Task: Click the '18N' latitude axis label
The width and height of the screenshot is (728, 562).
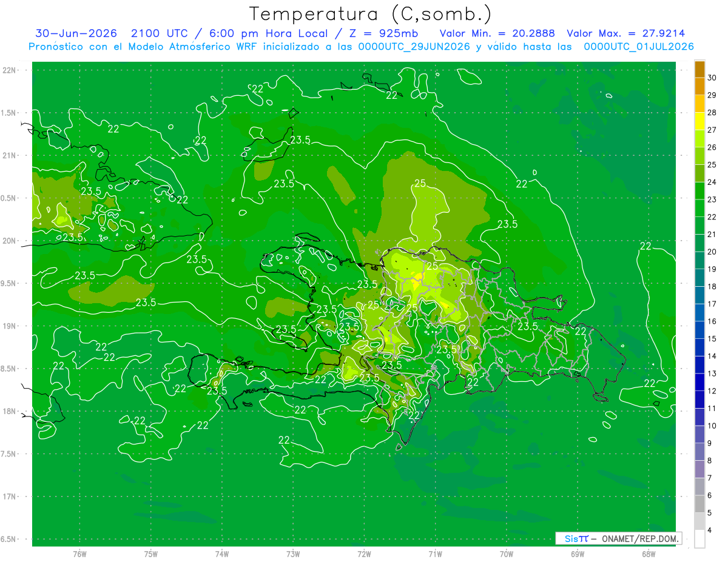Action: [x=10, y=411]
